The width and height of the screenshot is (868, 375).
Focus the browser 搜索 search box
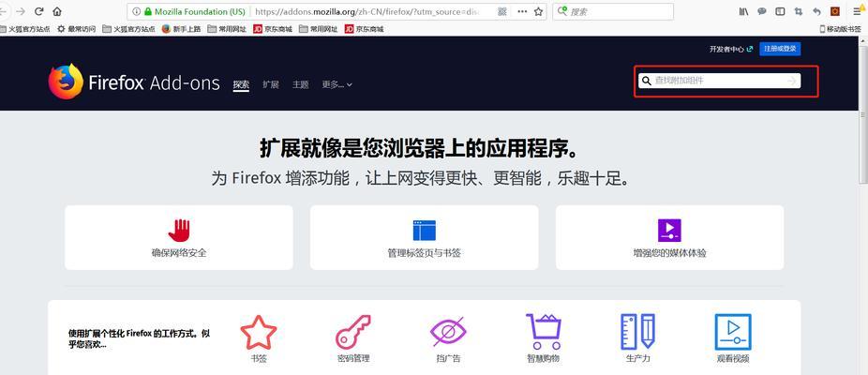click(x=613, y=11)
